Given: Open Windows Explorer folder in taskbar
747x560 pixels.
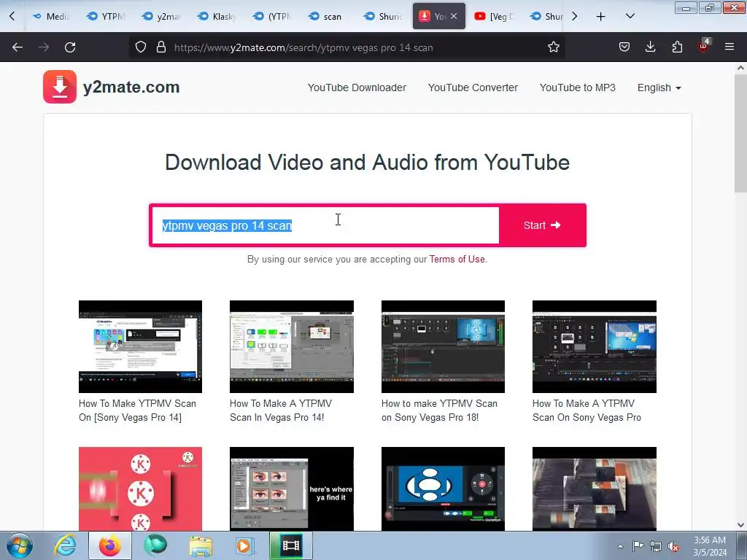Looking at the screenshot, I should coord(201,545).
